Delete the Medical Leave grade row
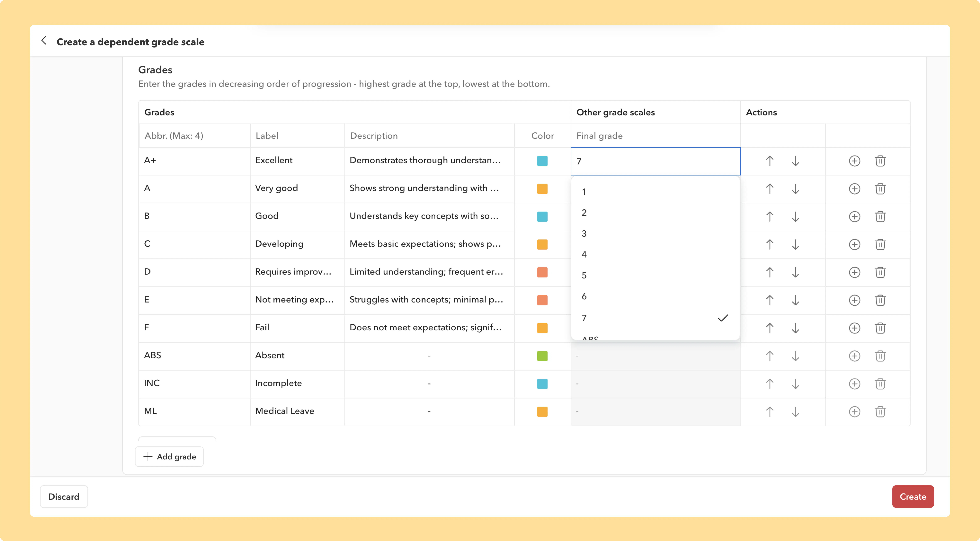980x541 pixels. [880, 412]
